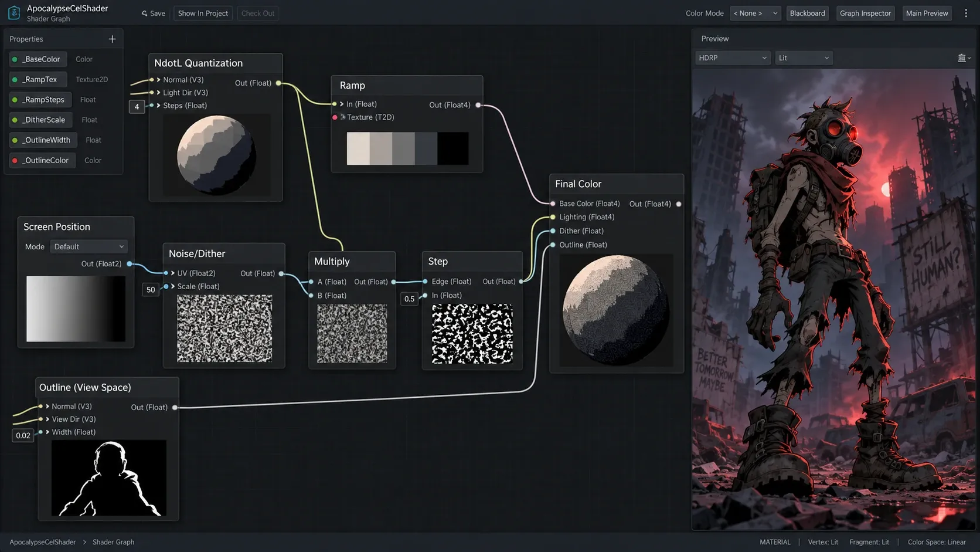Open the Screen Position Mode dropdown
Viewport: 980px width, 552px height.
pyautogui.click(x=89, y=247)
